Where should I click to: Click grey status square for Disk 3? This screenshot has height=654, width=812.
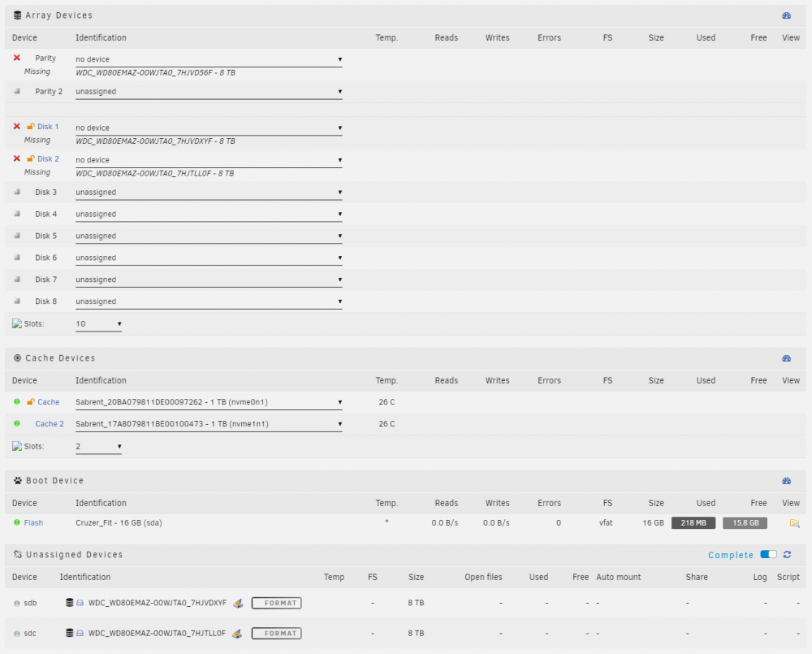pos(16,192)
